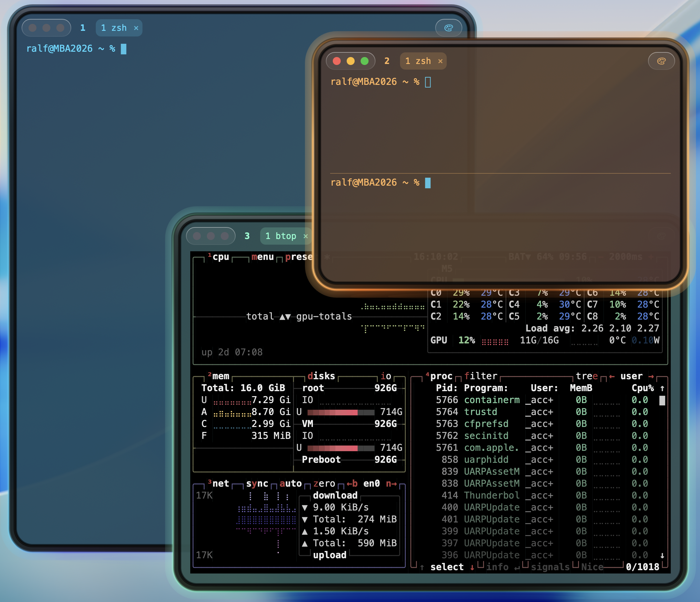Open the theme palette icon in window 1
Screen dimensions: 700x602
point(448,28)
